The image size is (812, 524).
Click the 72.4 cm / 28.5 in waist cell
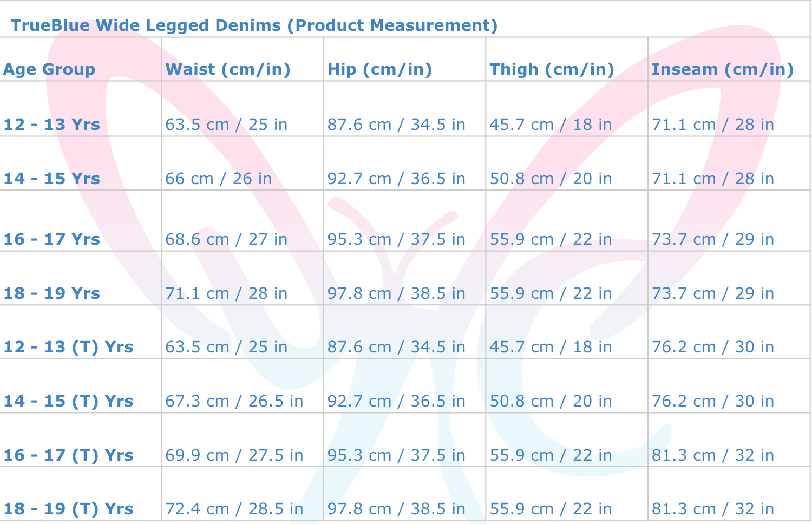[234, 509]
